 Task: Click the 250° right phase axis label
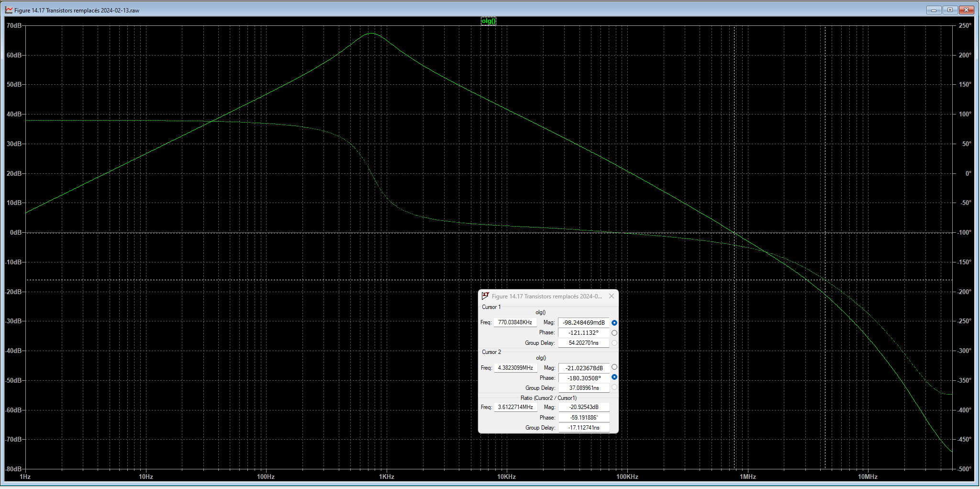965,25
